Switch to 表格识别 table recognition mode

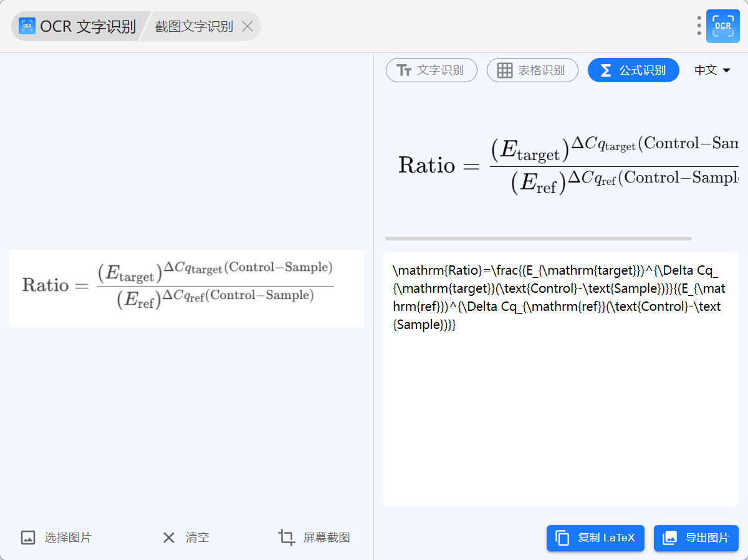[x=532, y=70]
